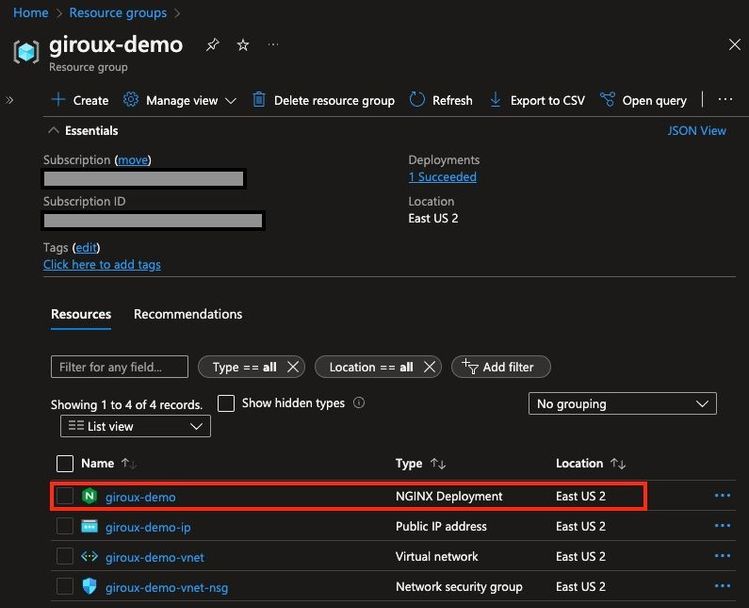Check the giroux-demo-vnet row checkbox
749x608 pixels.
(65, 557)
